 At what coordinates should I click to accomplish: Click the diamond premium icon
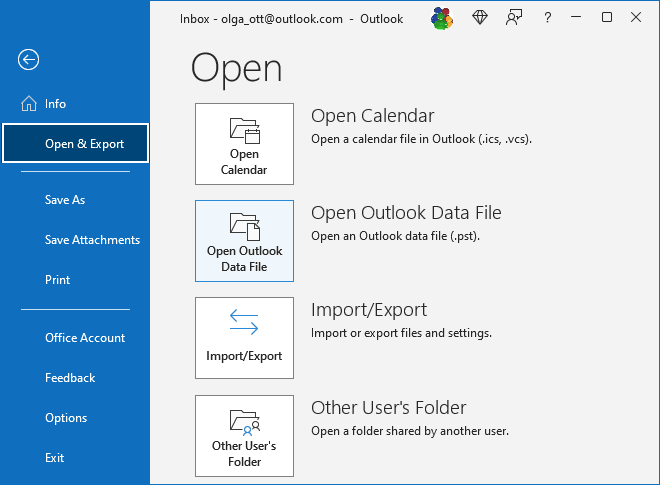[480, 17]
